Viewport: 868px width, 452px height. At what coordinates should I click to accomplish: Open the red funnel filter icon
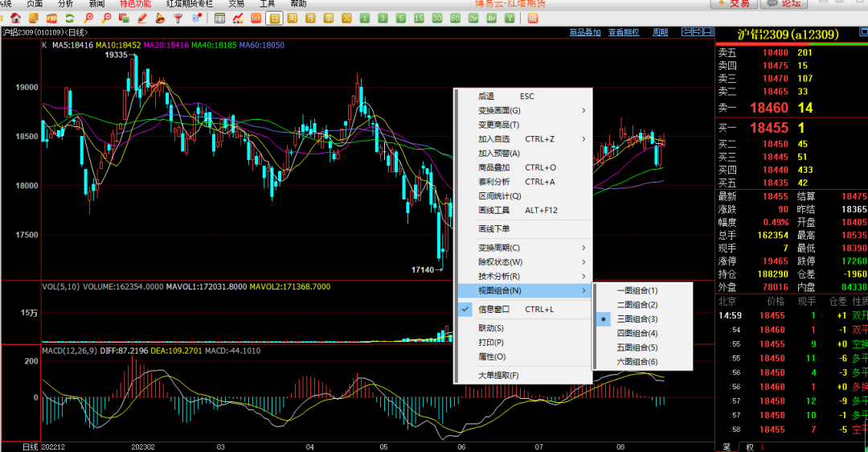[178, 18]
